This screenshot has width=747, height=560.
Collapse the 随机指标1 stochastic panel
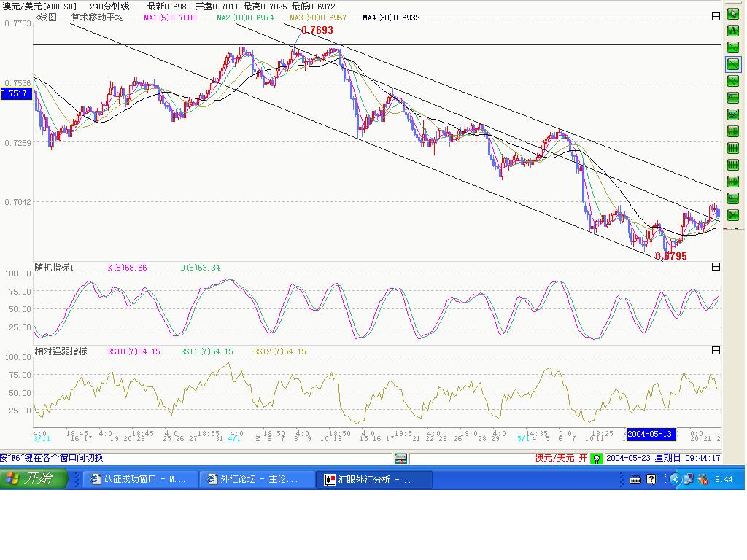click(x=716, y=267)
